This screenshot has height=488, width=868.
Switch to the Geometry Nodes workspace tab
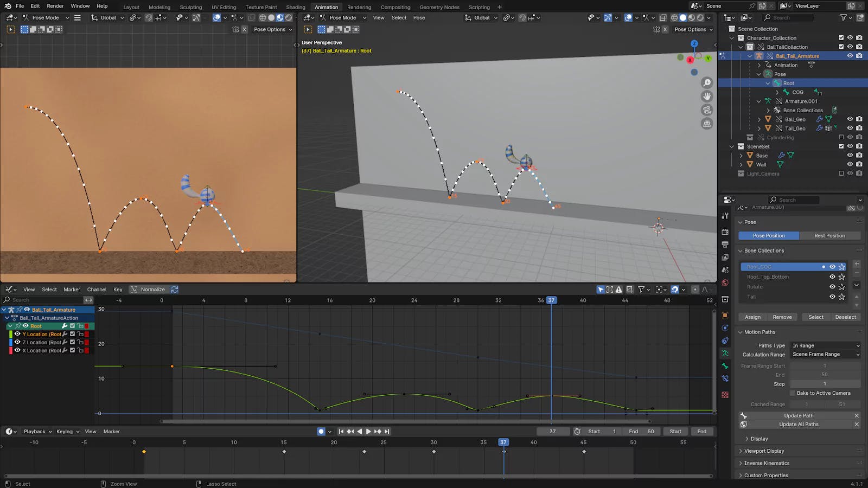(439, 7)
